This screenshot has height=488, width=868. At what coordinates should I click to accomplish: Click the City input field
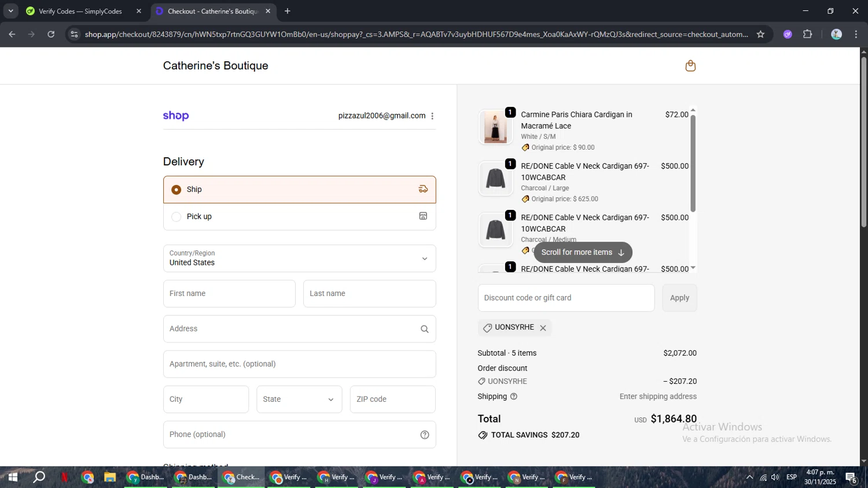[x=206, y=400]
